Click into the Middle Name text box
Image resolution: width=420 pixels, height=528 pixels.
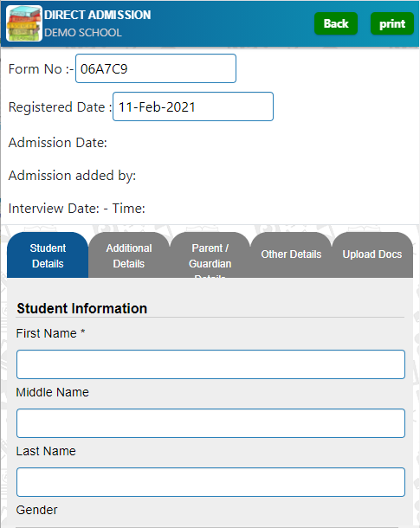[210, 423]
